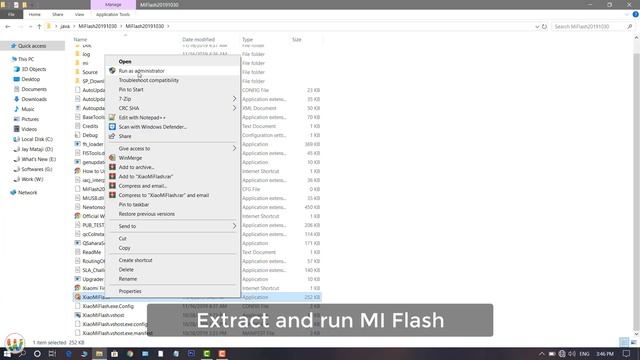Image resolution: width=640 pixels, height=360 pixels.
Task: Expand the 7-Zip submenu arrow
Action: (x=234, y=99)
